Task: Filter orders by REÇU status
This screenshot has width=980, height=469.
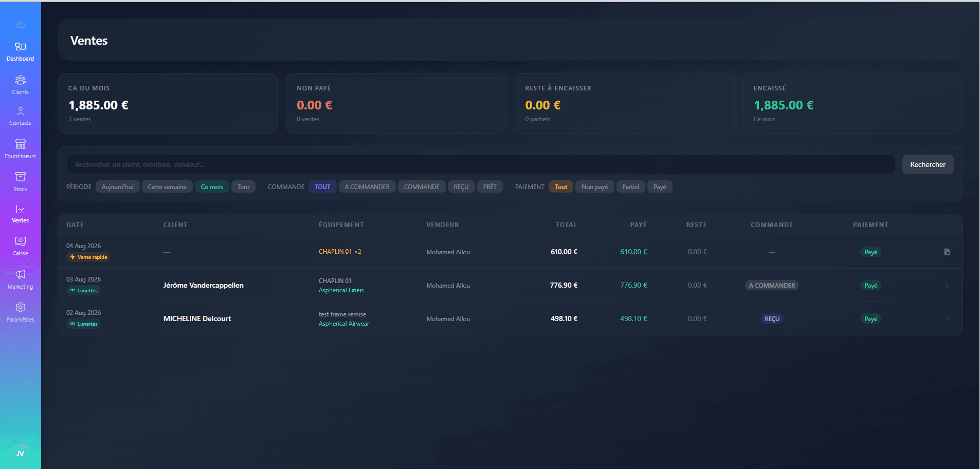Action: coord(461,186)
